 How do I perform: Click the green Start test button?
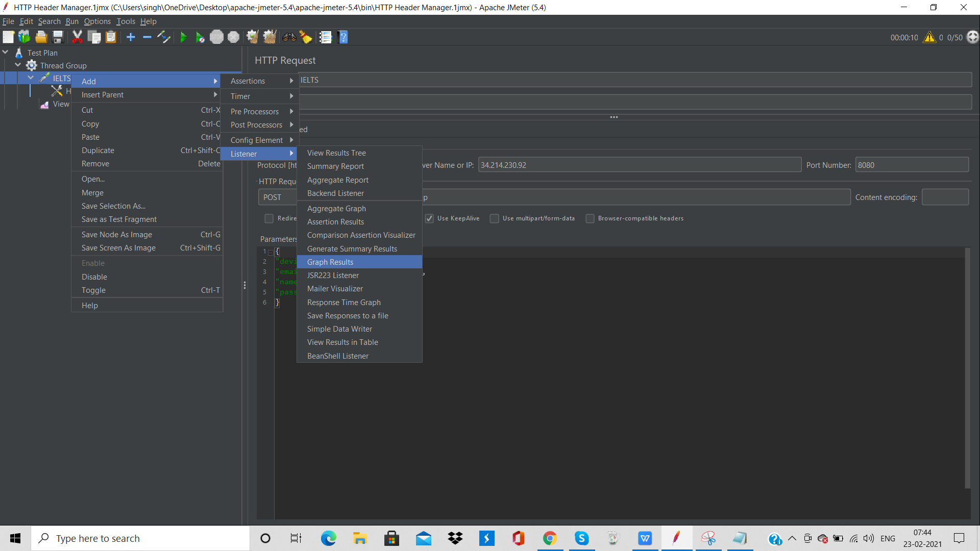pyautogui.click(x=183, y=37)
